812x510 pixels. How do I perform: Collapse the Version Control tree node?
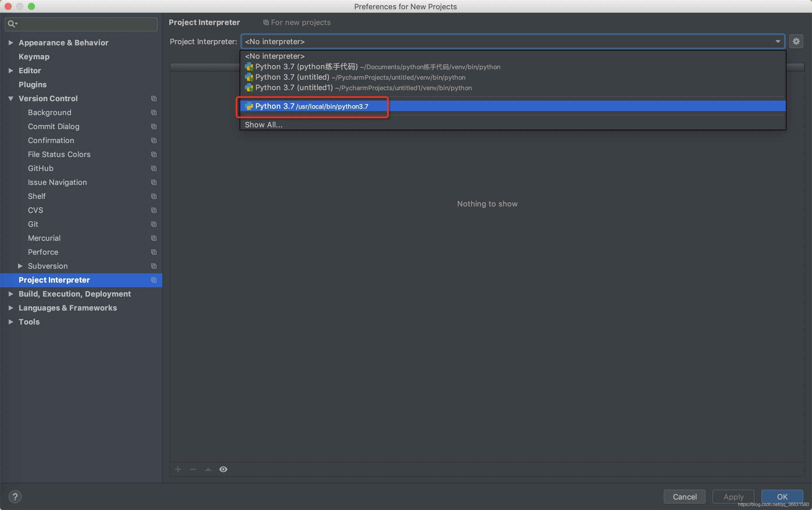pos(11,99)
